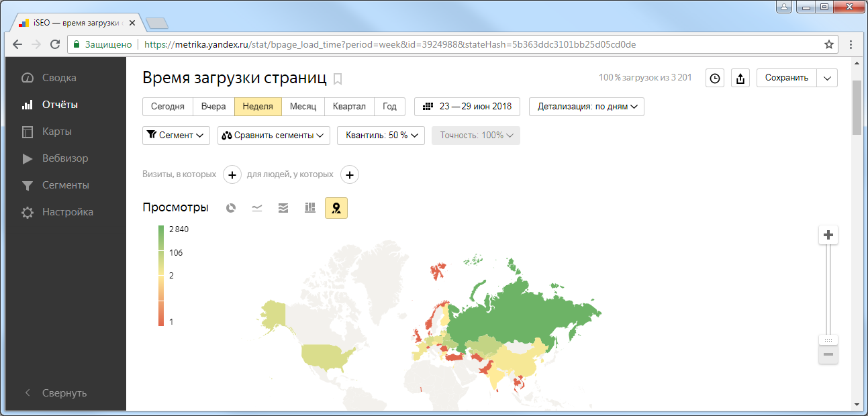Click the Сохранить button
Image resolution: width=868 pixels, height=416 pixels.
(x=786, y=78)
